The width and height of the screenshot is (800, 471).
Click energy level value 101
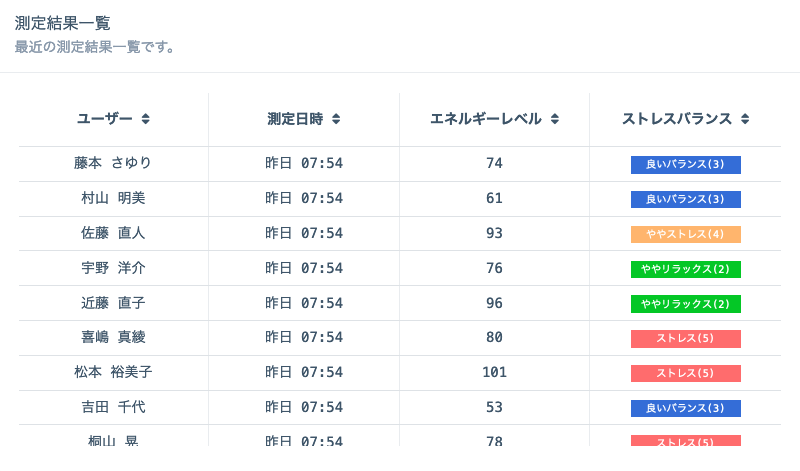[x=494, y=372]
